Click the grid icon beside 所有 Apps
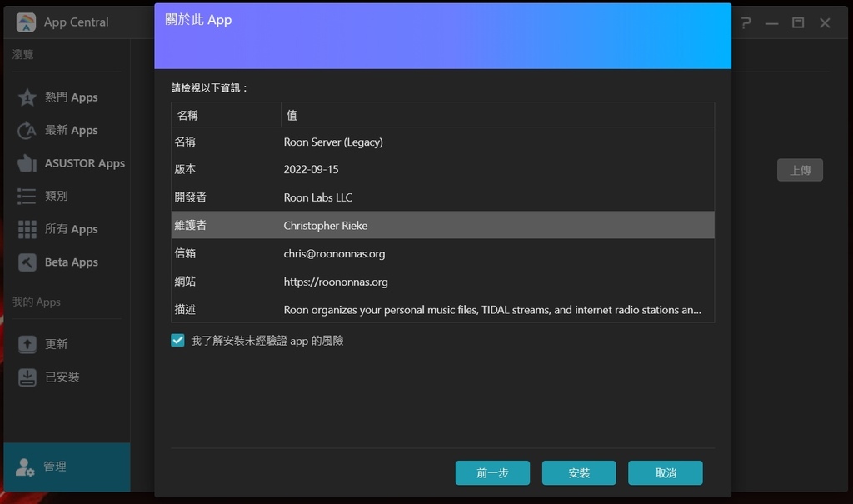 click(27, 229)
